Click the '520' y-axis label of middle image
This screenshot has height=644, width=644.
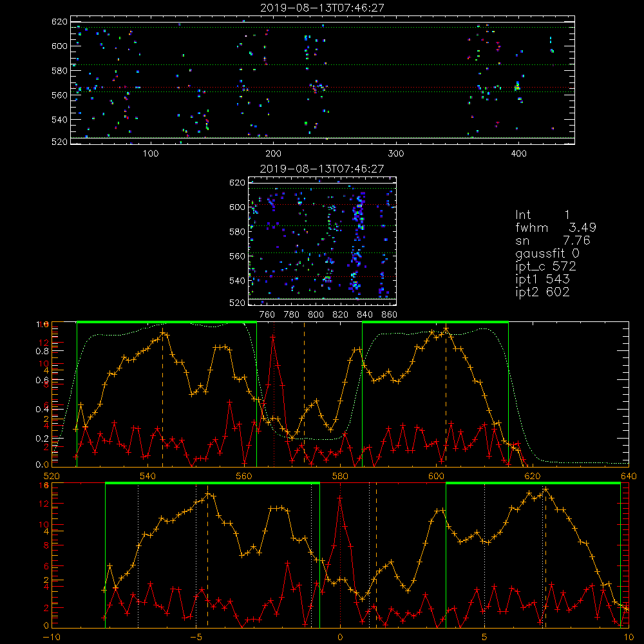tap(238, 303)
